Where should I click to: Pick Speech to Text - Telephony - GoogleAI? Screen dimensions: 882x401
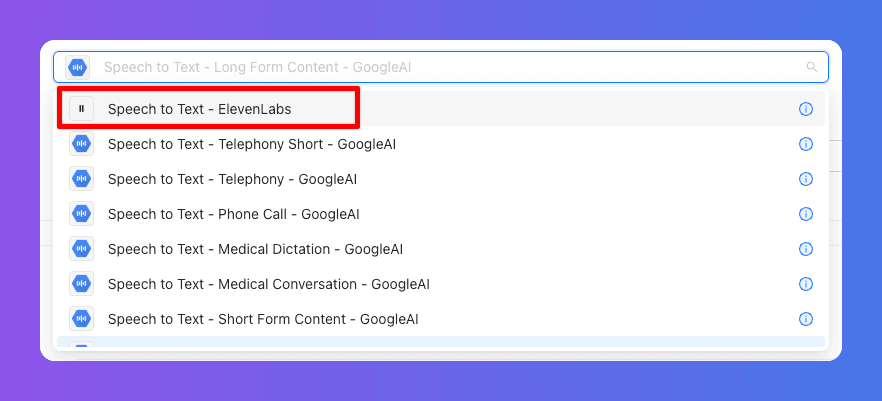440,179
